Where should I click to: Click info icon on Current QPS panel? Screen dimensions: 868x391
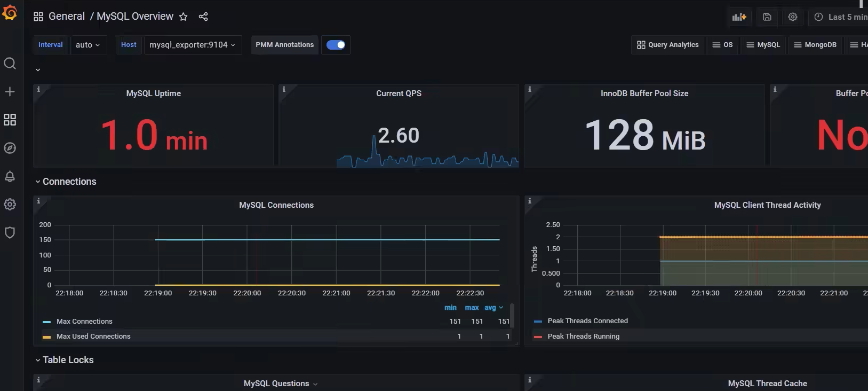[284, 89]
